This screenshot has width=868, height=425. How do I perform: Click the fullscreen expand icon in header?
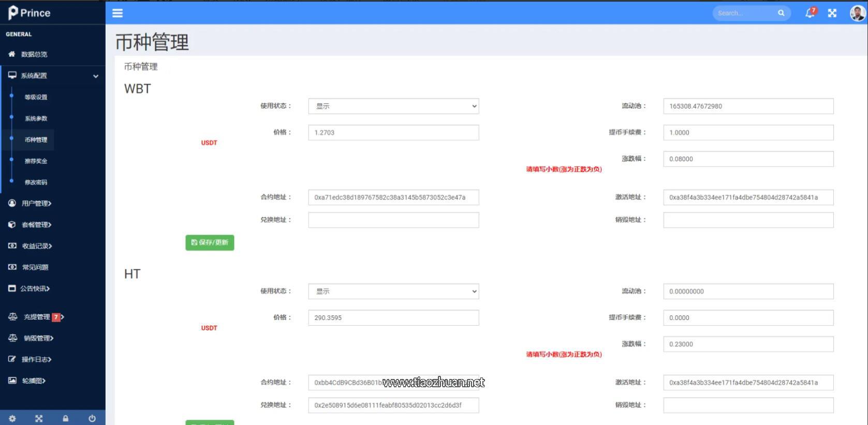tap(832, 13)
